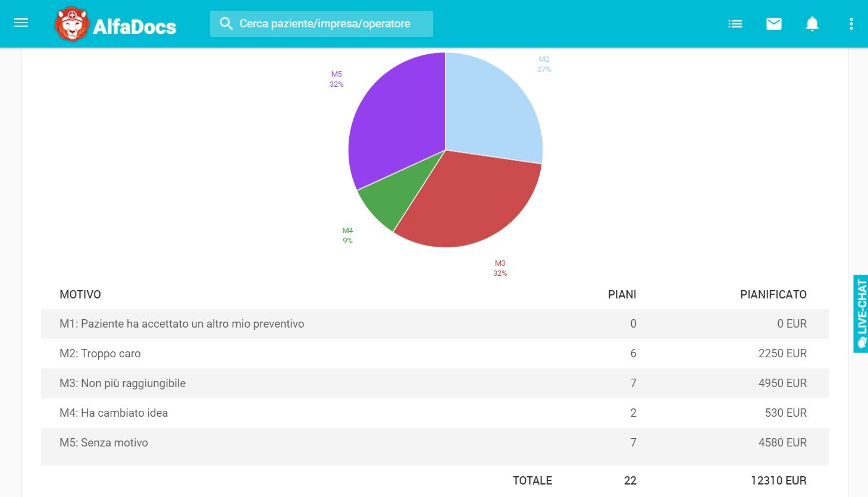Click the AlfaDocs brand name text
The width and height of the screenshot is (868, 497).
(134, 26)
